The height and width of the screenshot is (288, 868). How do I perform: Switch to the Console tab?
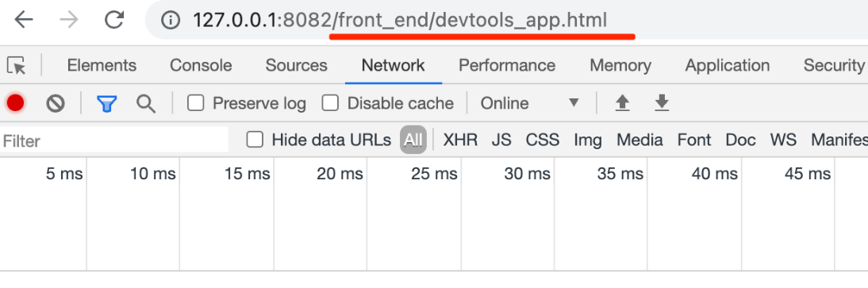coord(201,65)
